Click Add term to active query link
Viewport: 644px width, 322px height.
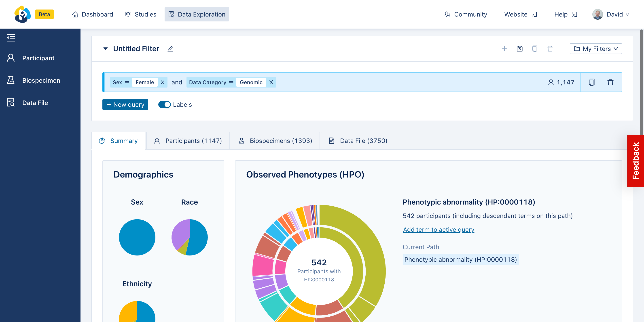(439, 229)
